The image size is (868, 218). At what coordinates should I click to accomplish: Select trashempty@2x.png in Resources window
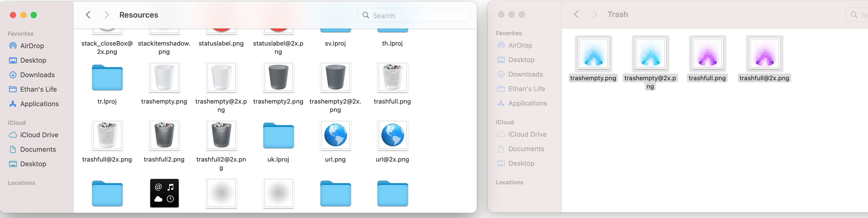[x=221, y=77]
